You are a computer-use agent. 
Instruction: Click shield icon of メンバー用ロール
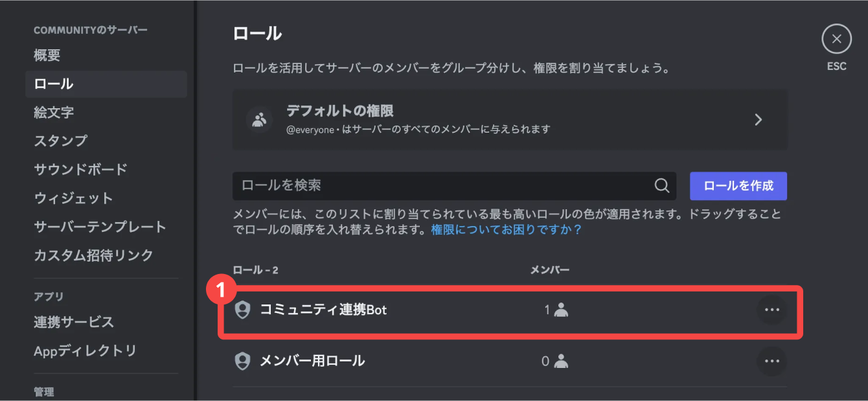click(242, 361)
